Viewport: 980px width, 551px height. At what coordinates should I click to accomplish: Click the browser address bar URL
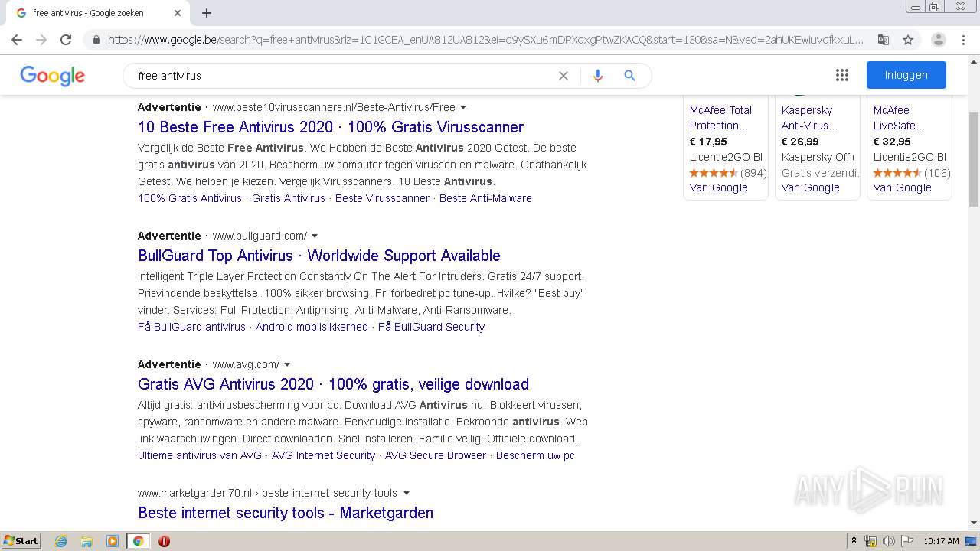click(x=485, y=40)
